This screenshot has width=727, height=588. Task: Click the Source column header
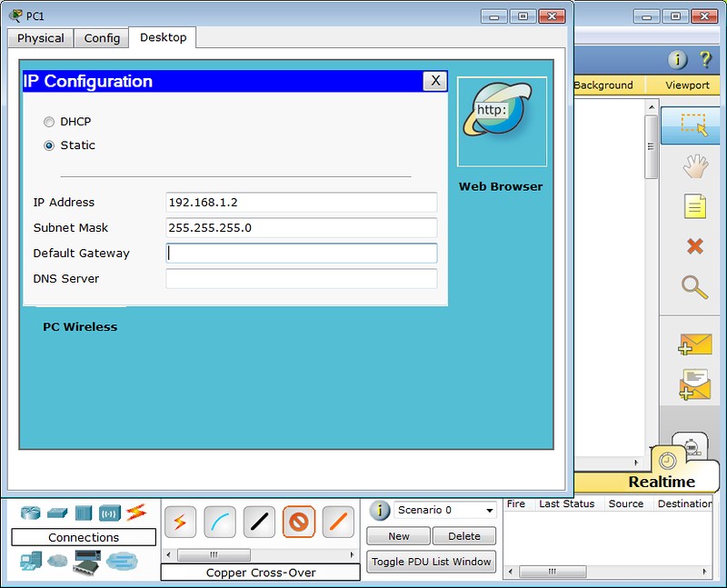coord(626,503)
